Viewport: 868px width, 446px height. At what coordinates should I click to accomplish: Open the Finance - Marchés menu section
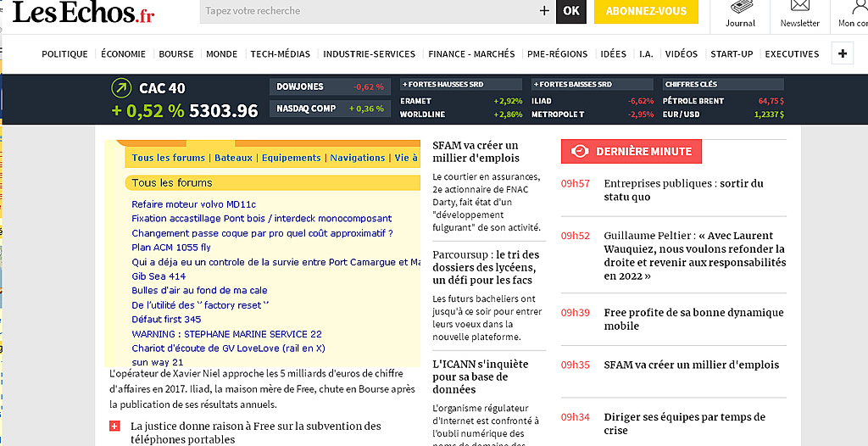[471, 53]
